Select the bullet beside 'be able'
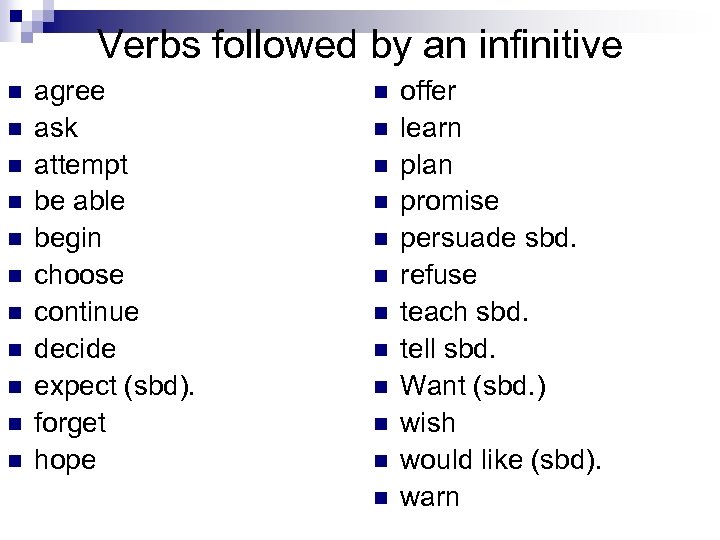Image resolution: width=720 pixels, height=540 pixels. pos(13,204)
